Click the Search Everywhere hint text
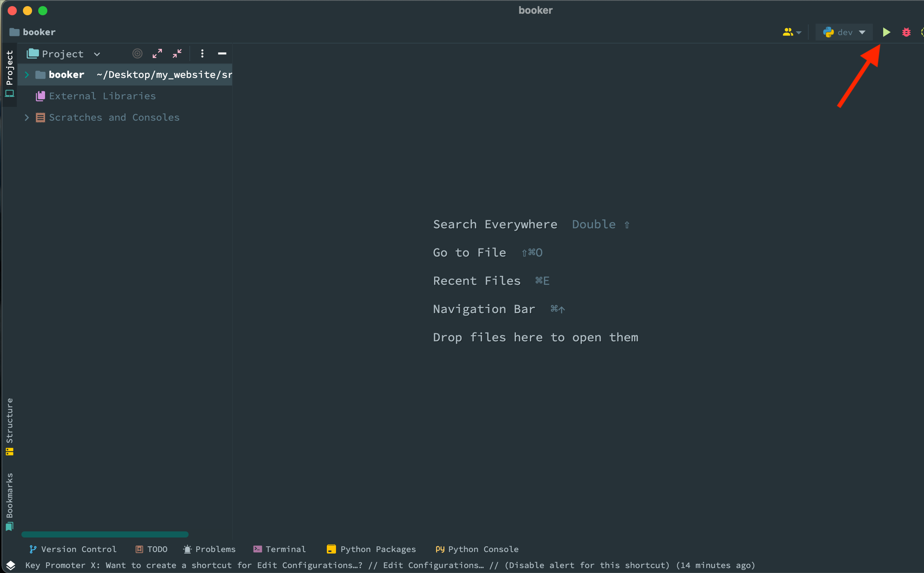 pos(495,224)
